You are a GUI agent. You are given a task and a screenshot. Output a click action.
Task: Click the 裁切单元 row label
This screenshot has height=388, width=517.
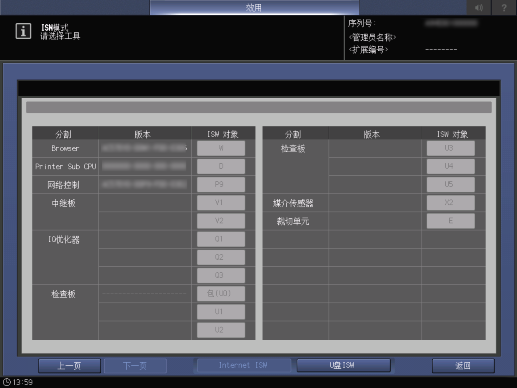293,221
